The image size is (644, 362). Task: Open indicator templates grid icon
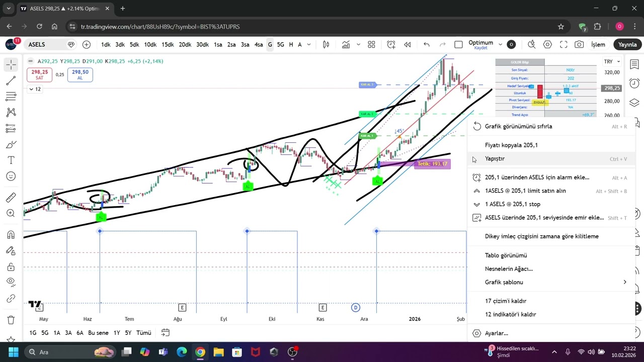371,45
